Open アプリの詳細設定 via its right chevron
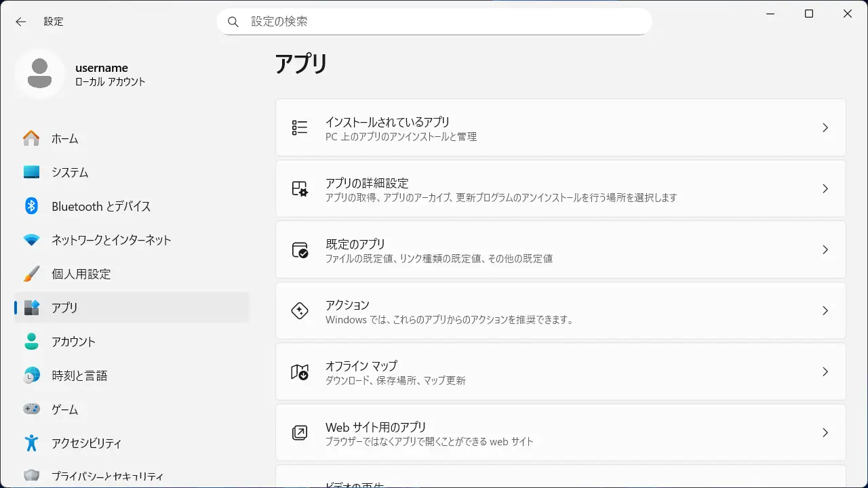This screenshot has height=488, width=868. point(825,188)
